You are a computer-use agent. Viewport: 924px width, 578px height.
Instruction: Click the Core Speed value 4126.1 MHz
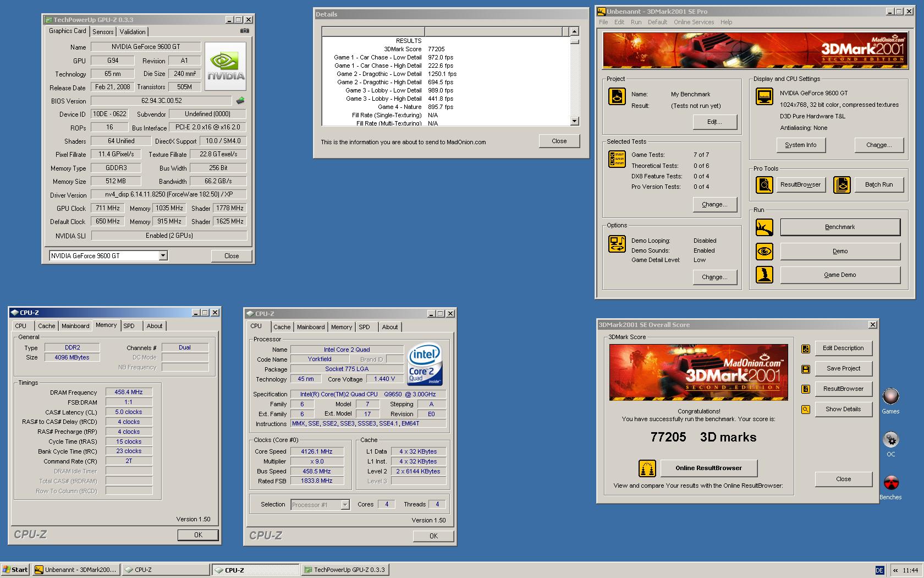tap(316, 451)
